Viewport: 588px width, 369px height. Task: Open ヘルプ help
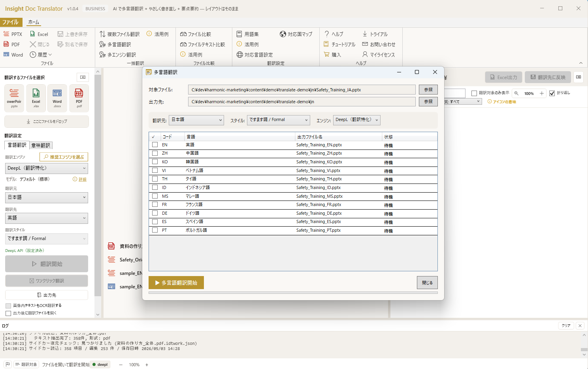coord(334,34)
